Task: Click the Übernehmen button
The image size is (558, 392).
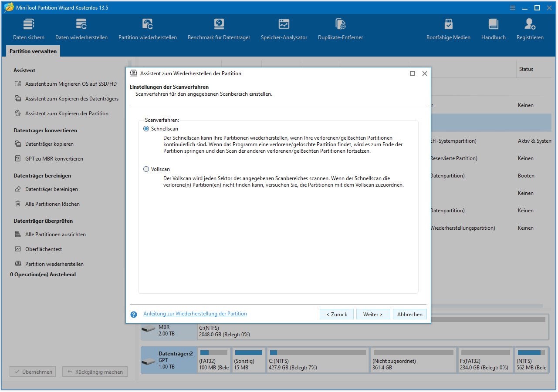Action: click(32, 372)
